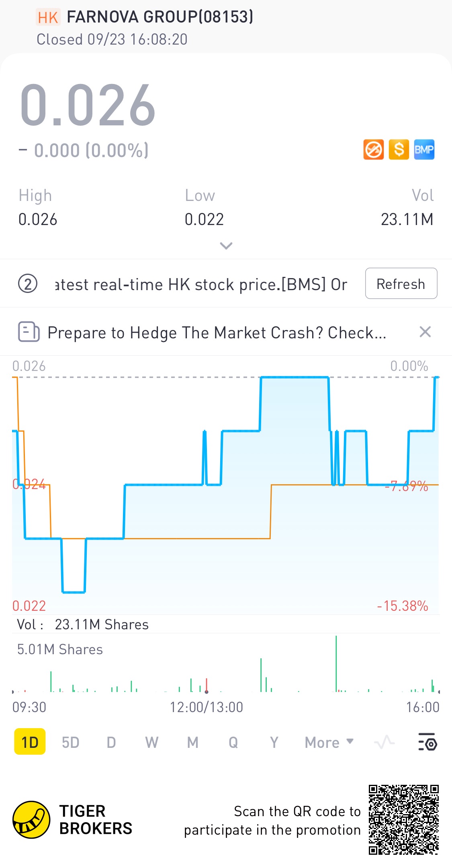Switch to the weekly W chart tab
Image resolution: width=452 pixels, height=868 pixels.
(151, 742)
